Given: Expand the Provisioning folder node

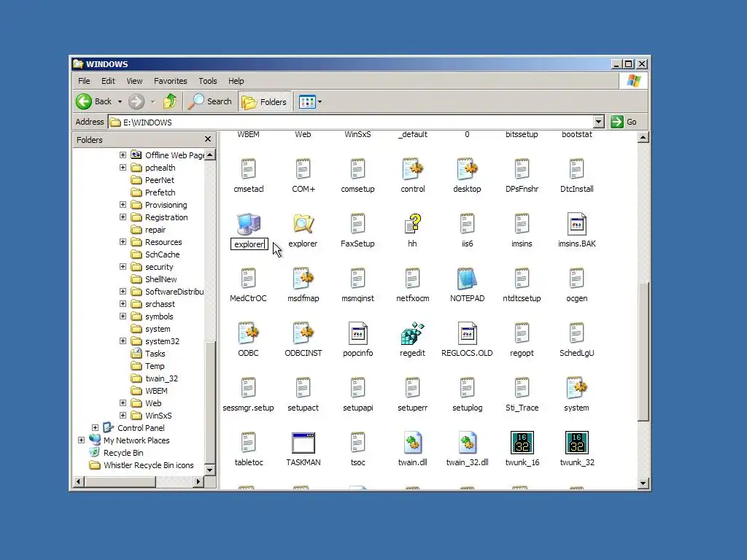Looking at the screenshot, I should point(123,205).
